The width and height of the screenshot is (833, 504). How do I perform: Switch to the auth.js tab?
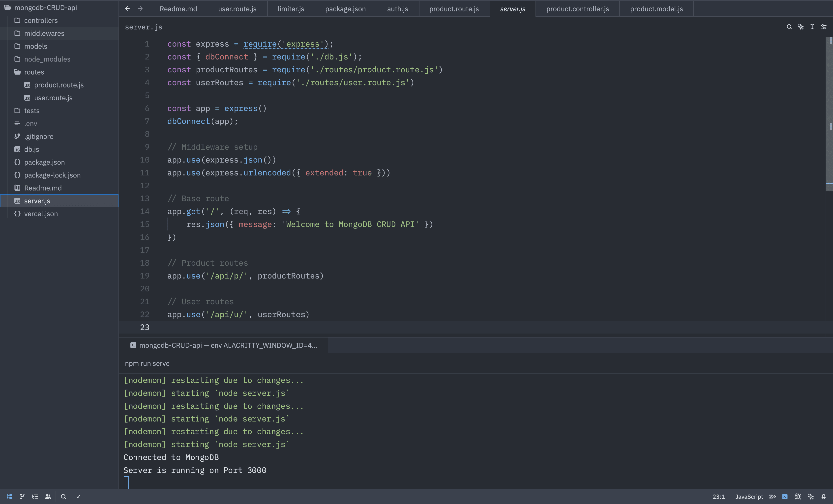[x=398, y=9]
